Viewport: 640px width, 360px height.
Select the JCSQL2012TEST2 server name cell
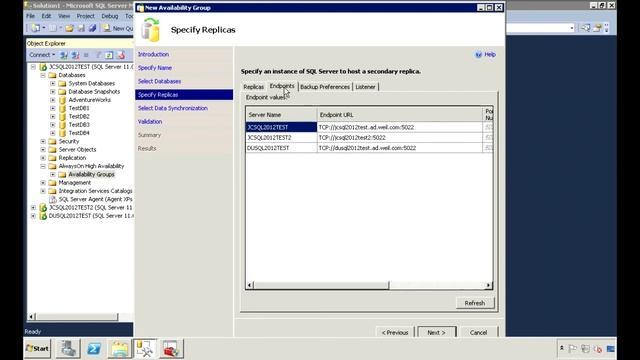tap(281, 138)
